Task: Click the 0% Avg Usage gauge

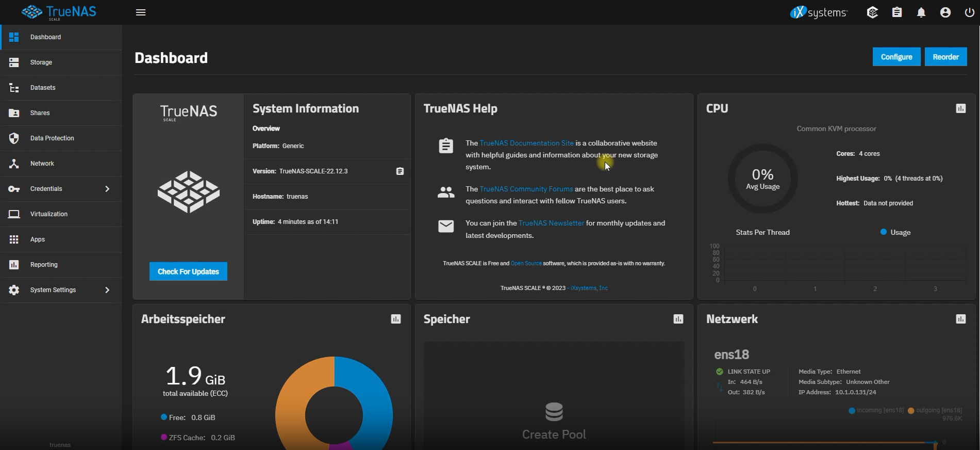Action: [x=763, y=179]
